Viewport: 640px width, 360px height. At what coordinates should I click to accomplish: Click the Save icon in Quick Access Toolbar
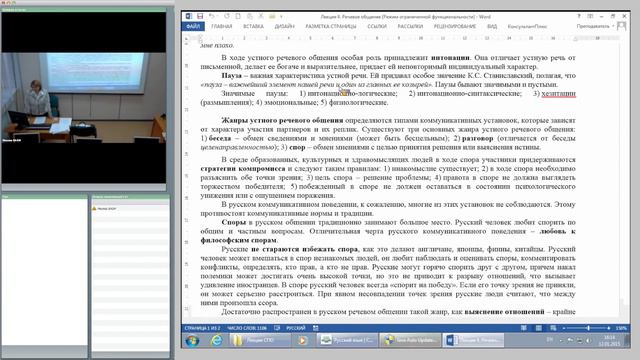click(x=200, y=16)
